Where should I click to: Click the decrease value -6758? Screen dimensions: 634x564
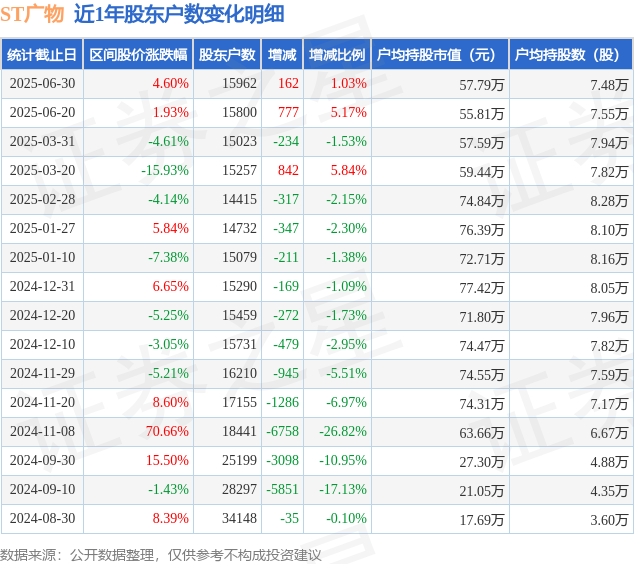(x=282, y=431)
